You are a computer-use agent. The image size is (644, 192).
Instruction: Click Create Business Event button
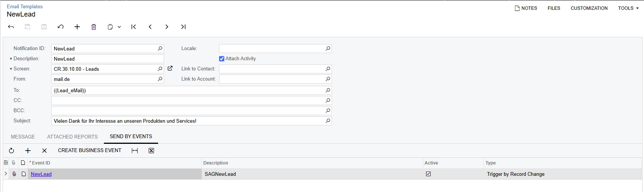90,150
